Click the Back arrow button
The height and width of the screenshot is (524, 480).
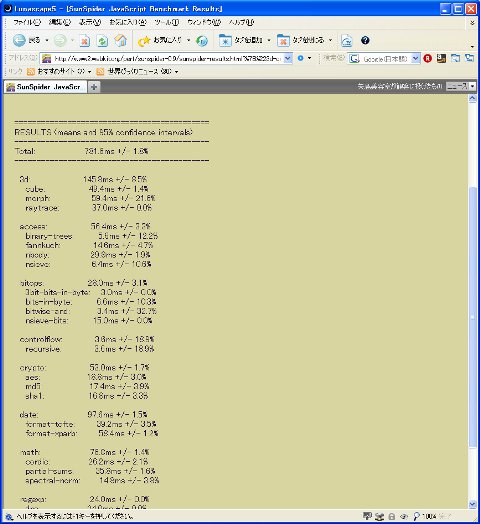pos(19,40)
